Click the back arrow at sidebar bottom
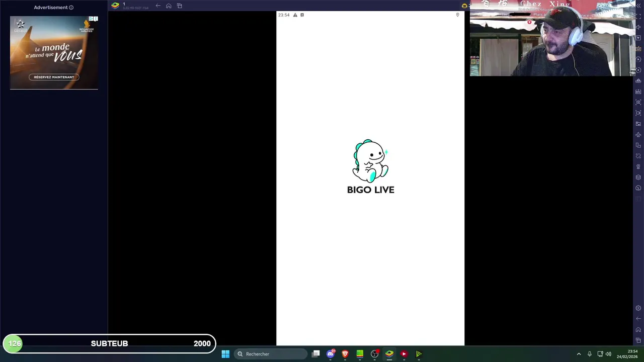The image size is (644, 362). coord(638,319)
